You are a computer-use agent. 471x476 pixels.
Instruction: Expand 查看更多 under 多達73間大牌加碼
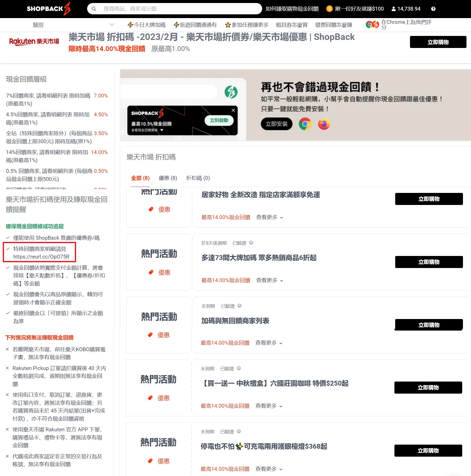pos(270,280)
